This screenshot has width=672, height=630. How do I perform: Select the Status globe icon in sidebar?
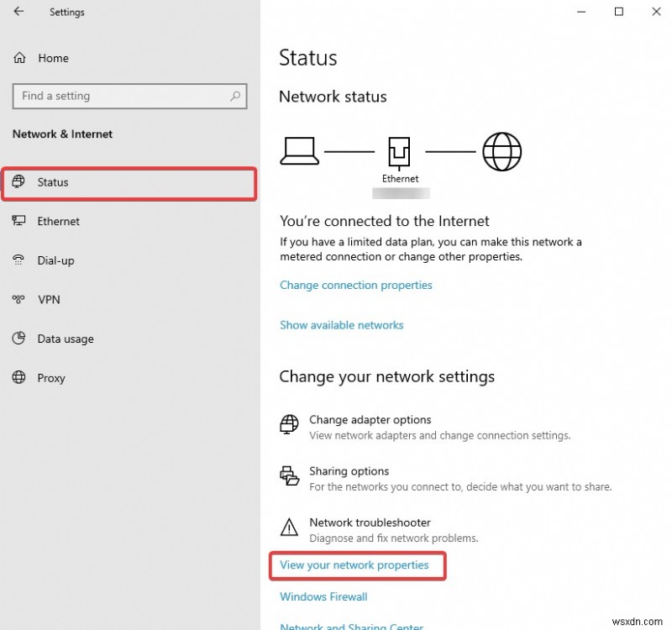pos(18,182)
